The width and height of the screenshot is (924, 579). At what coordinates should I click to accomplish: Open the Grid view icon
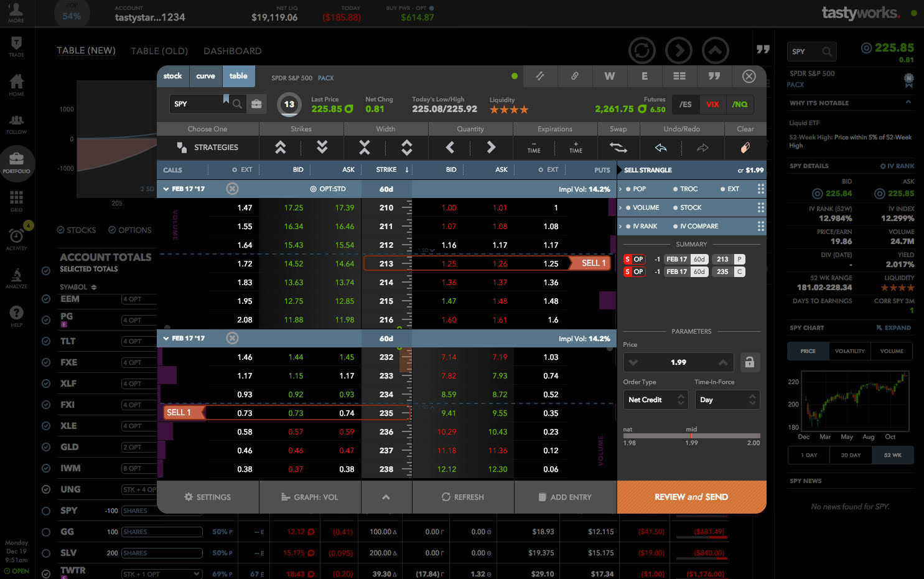16,201
